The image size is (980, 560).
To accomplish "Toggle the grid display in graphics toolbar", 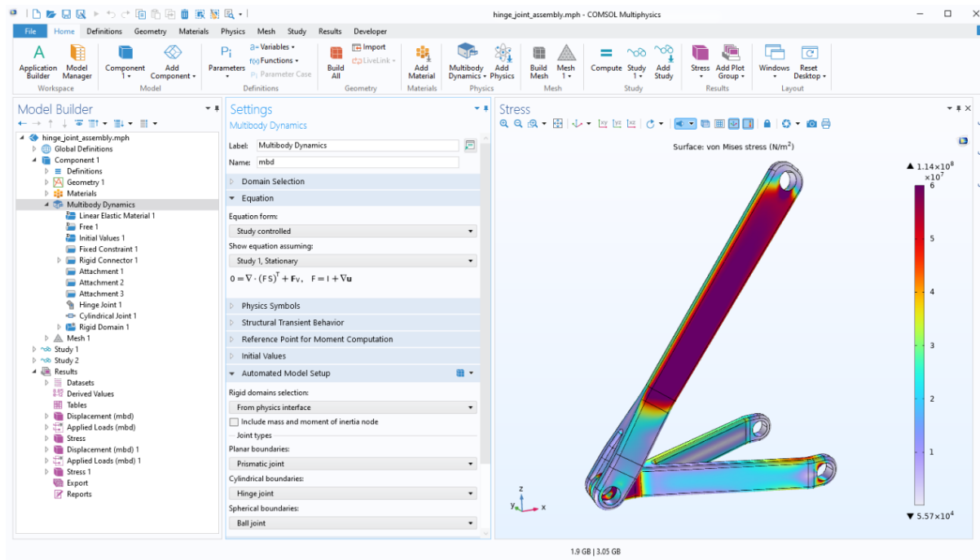I will coord(720,124).
